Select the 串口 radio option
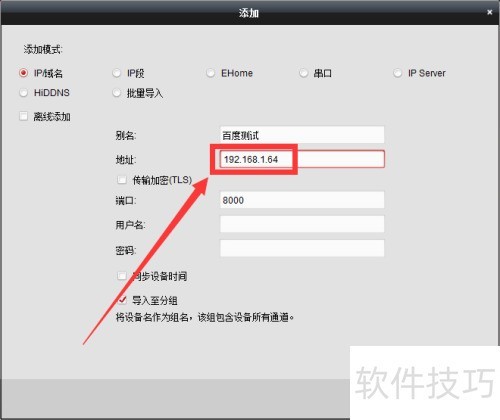Screen dimensions: 500x420 pyautogui.click(x=304, y=73)
